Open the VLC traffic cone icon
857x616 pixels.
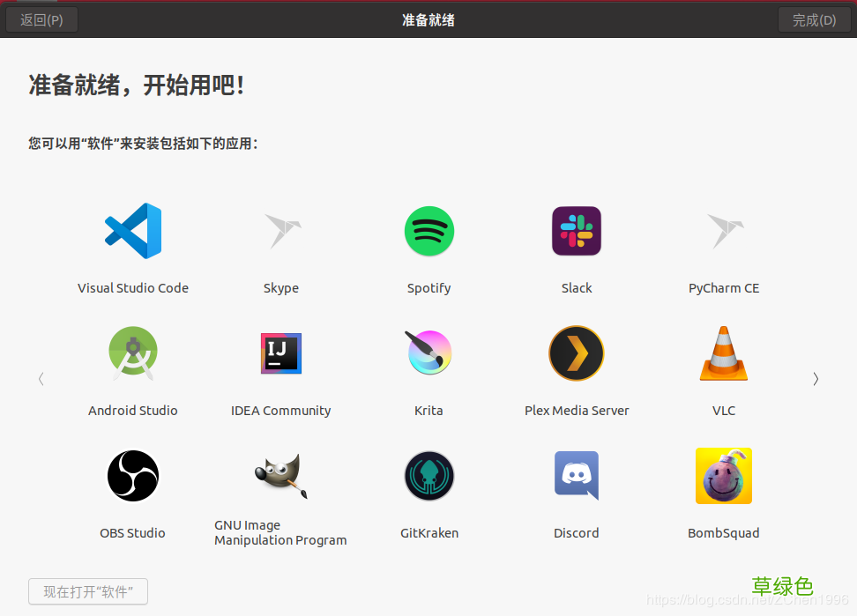[723, 353]
